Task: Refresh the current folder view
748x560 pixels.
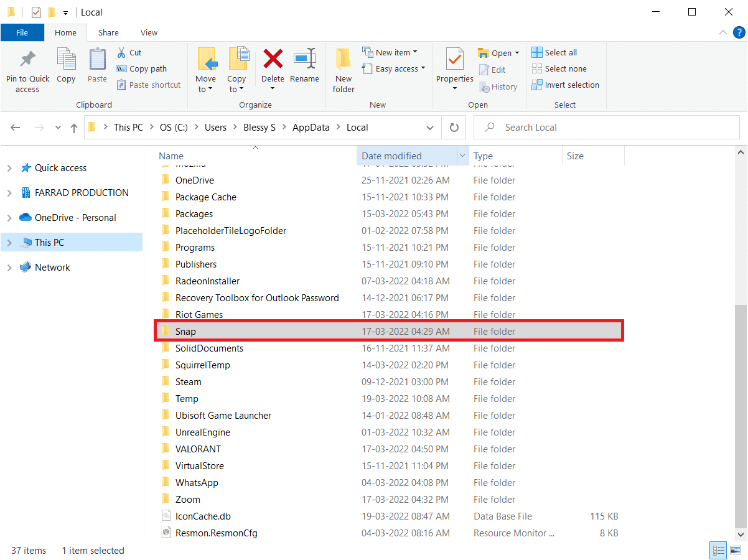Action: pos(454,128)
